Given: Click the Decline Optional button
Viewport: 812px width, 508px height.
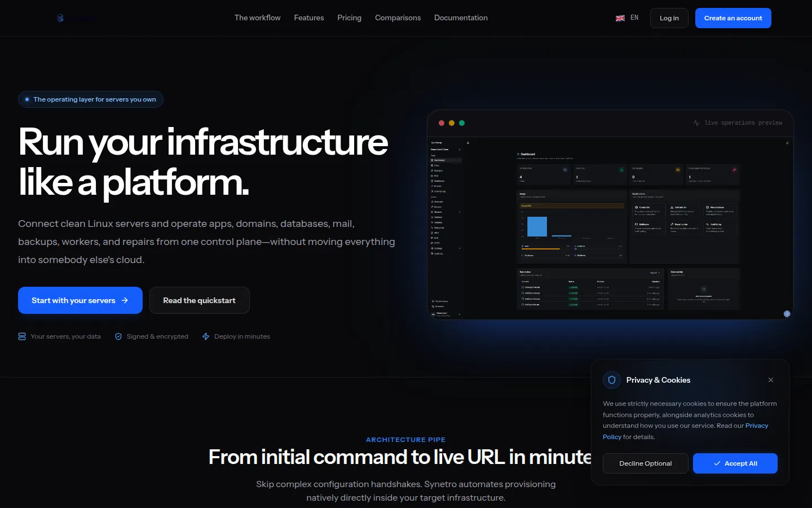Looking at the screenshot, I should click(646, 463).
